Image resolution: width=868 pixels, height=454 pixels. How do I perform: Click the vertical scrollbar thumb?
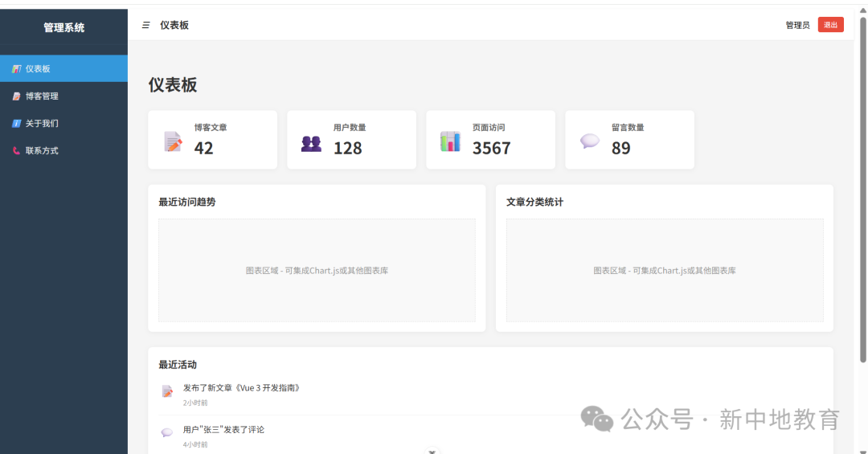[x=863, y=190]
